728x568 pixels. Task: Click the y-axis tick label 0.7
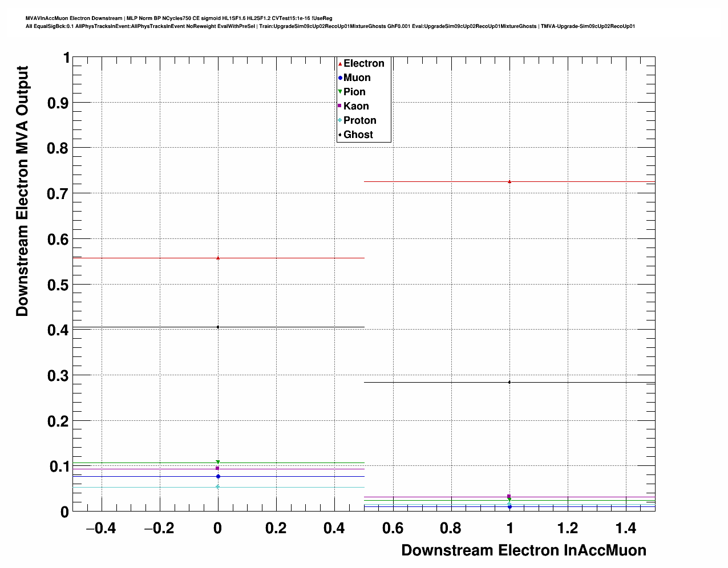click(58, 194)
